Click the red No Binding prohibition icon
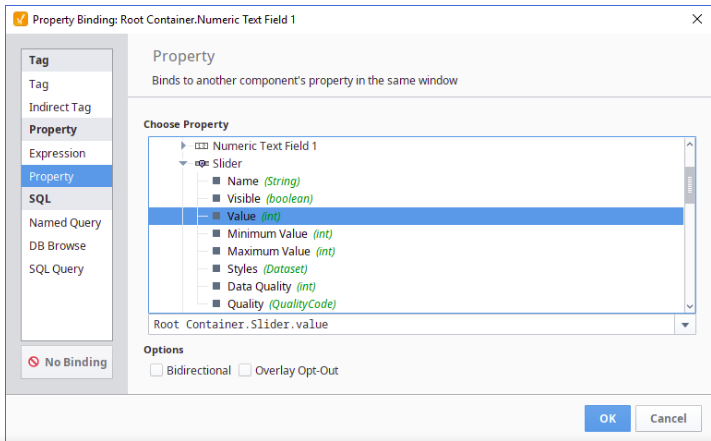Viewport: 711px width, 441px height. pyautogui.click(x=34, y=362)
